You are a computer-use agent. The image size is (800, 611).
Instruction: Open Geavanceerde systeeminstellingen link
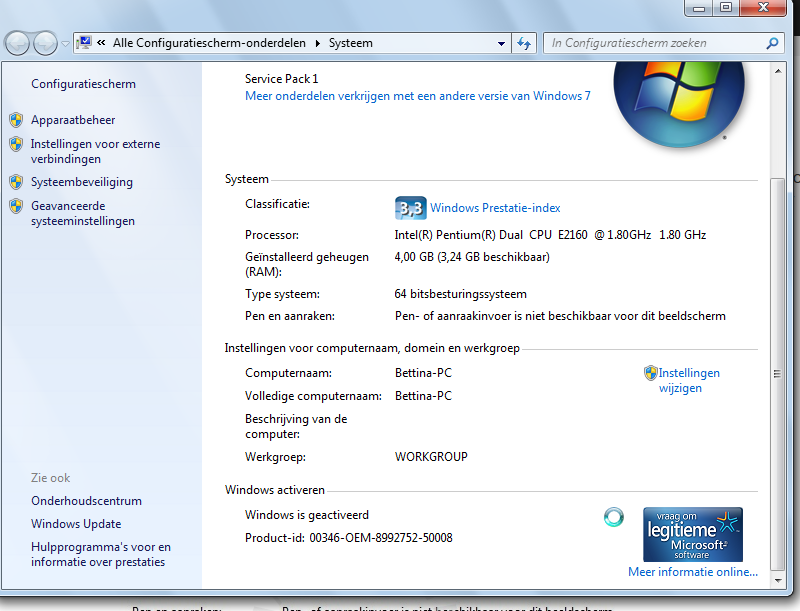(83, 213)
